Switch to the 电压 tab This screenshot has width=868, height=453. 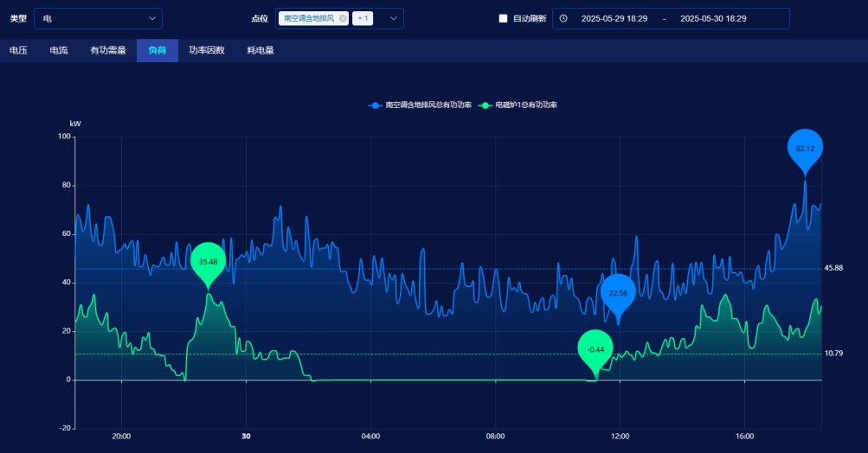pos(18,50)
